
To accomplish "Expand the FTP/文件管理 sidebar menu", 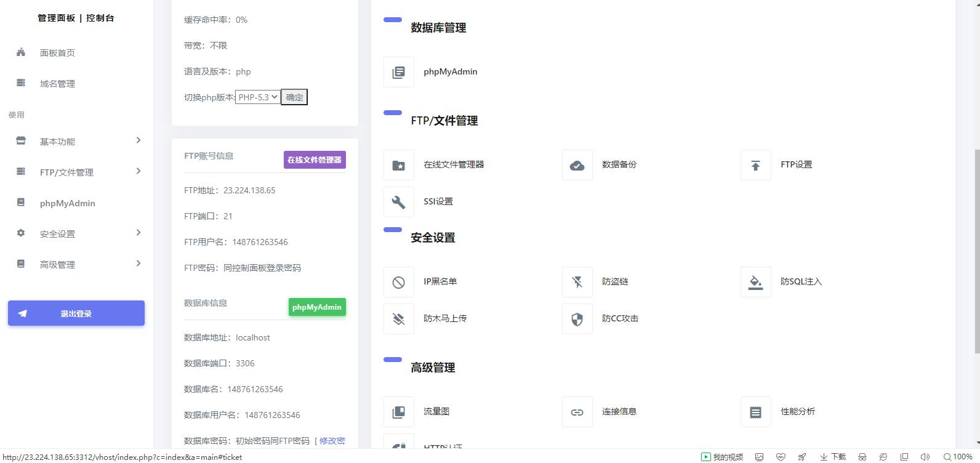I will 76,172.
